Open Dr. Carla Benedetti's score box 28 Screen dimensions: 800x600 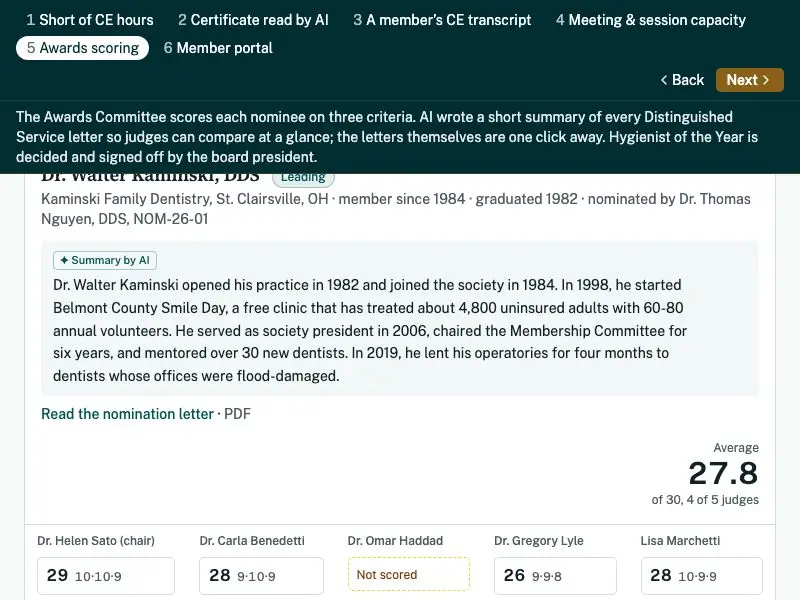point(261,576)
